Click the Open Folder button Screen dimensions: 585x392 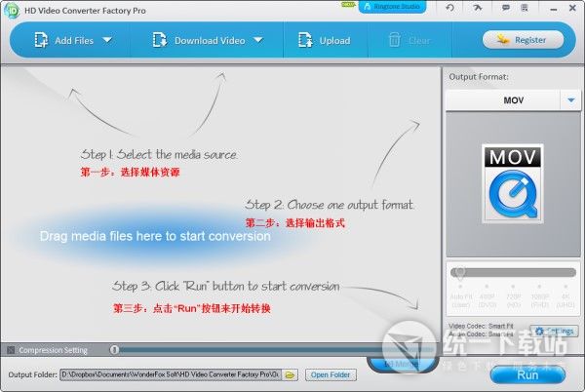point(331,374)
